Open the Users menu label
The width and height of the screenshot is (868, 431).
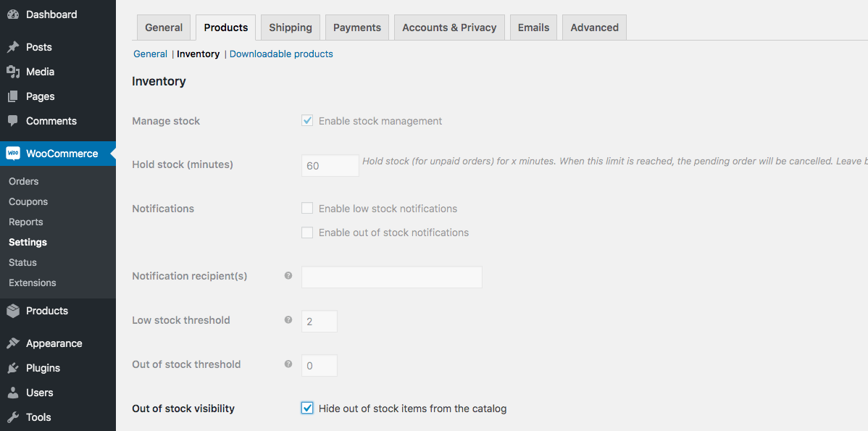[39, 393]
